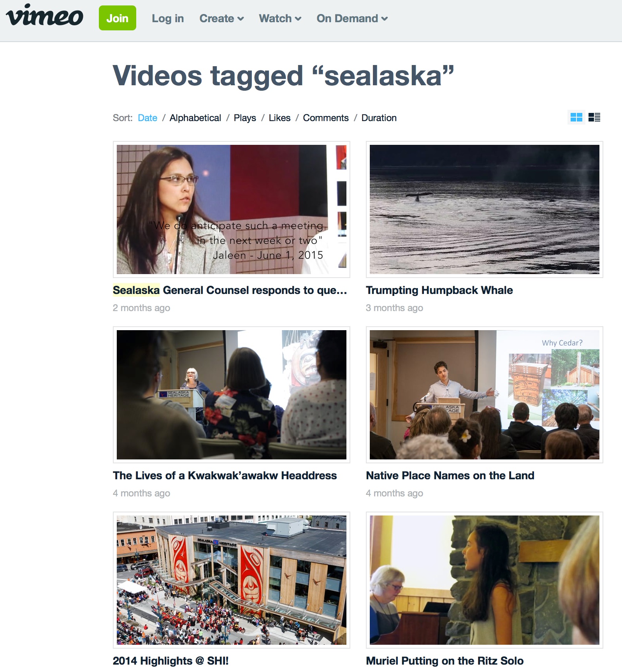Click the green Join button
This screenshot has width=622, height=672.
(x=117, y=18)
